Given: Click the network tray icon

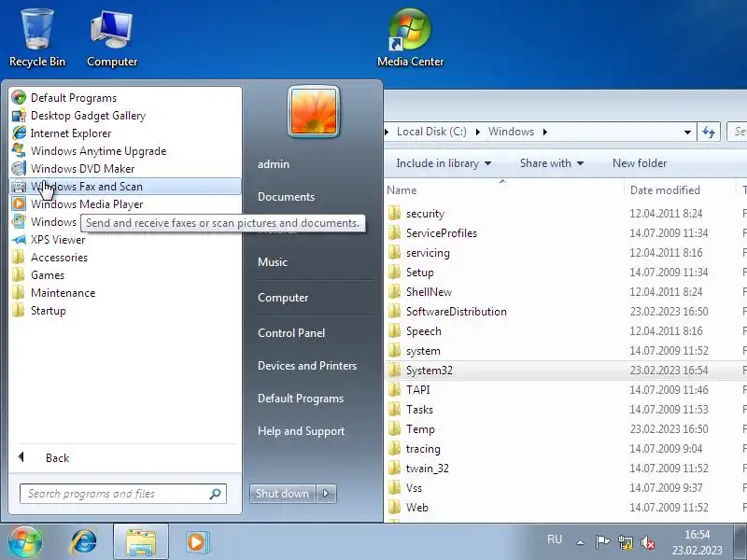Looking at the screenshot, I should 625,541.
